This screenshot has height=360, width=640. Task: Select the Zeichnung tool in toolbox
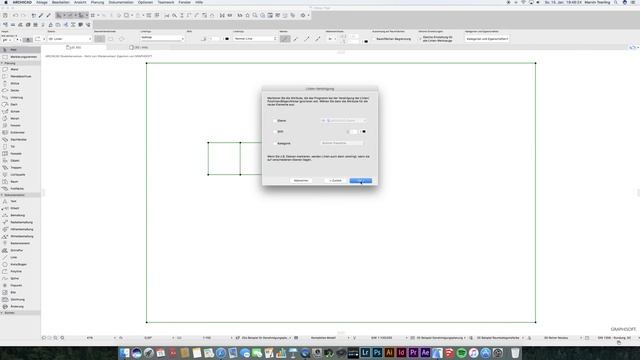coord(17,300)
